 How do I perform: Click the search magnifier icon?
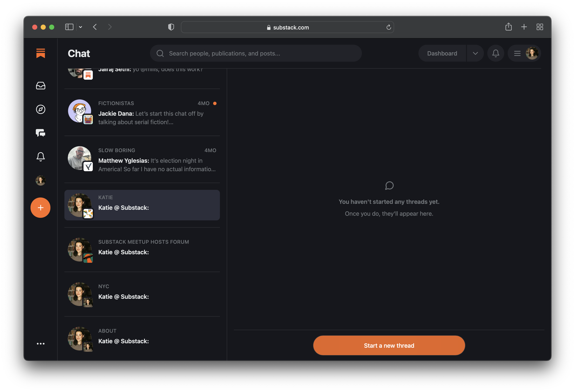click(x=160, y=53)
